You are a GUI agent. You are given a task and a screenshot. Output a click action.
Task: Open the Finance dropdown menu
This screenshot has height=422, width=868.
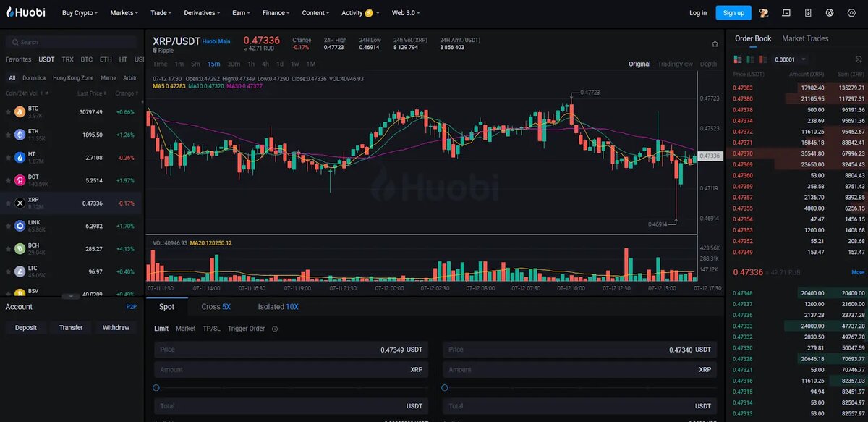pos(276,12)
